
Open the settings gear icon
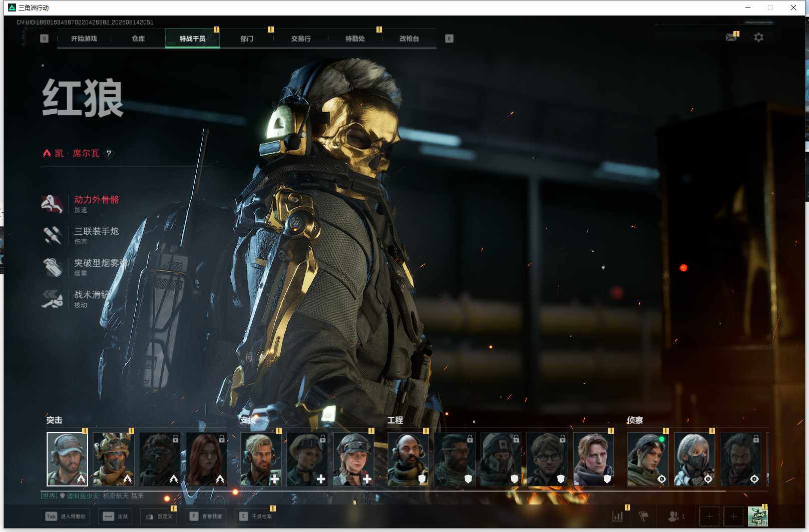tap(758, 38)
